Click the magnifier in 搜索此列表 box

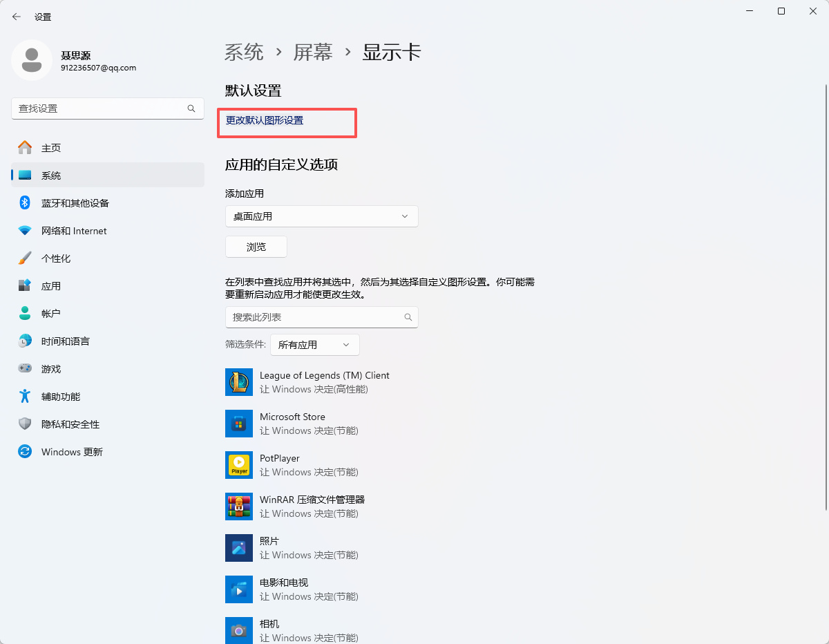coord(408,317)
